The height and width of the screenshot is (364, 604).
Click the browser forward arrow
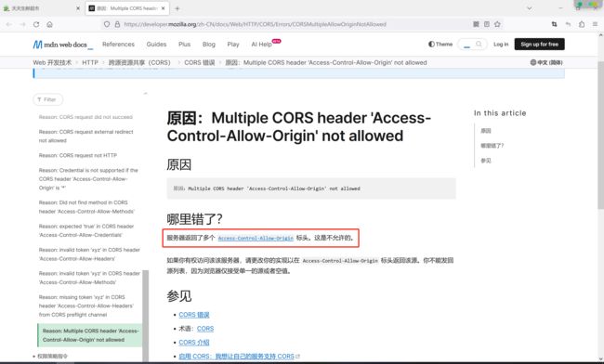22,24
